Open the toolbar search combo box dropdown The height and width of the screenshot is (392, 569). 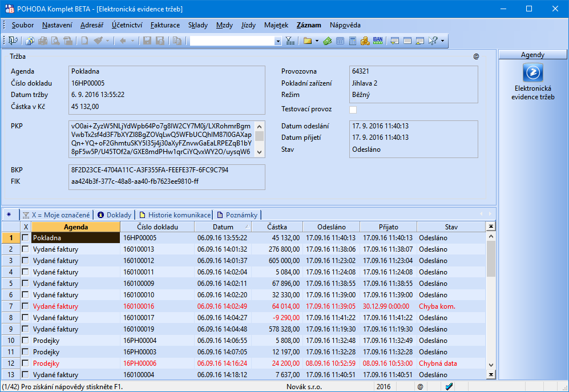click(x=278, y=41)
